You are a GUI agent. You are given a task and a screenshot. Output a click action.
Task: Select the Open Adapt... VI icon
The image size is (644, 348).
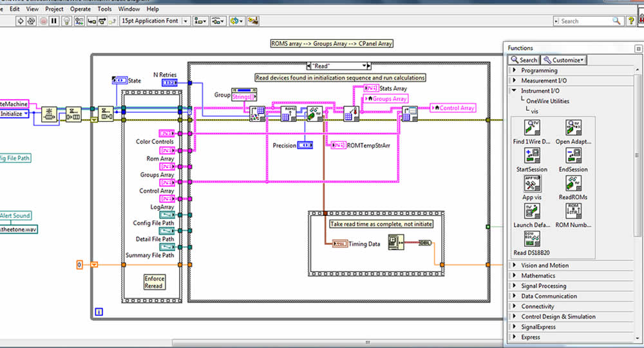(x=573, y=128)
